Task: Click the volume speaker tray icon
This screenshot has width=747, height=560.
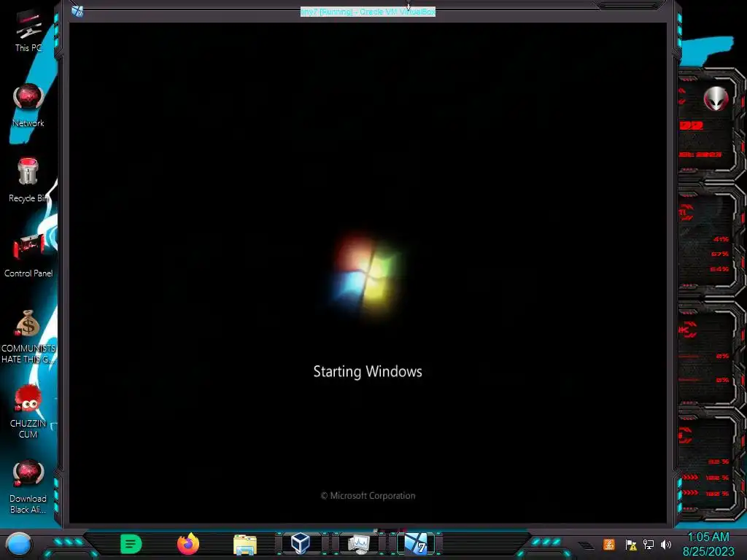Action: click(x=666, y=545)
